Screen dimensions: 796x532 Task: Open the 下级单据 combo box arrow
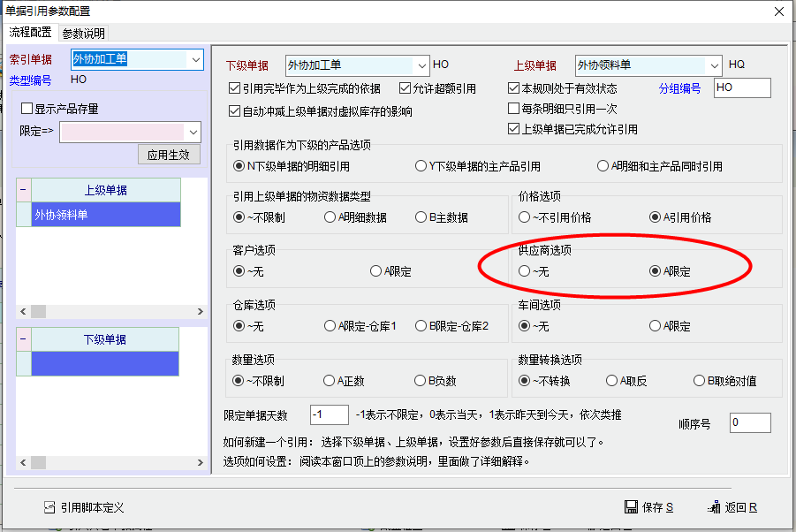[421, 65]
